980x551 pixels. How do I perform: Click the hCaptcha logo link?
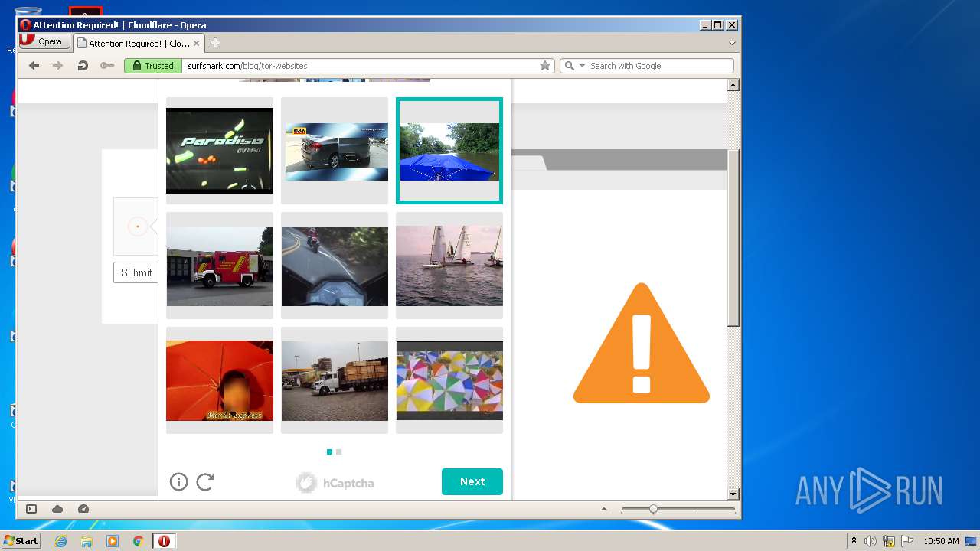[x=335, y=483]
